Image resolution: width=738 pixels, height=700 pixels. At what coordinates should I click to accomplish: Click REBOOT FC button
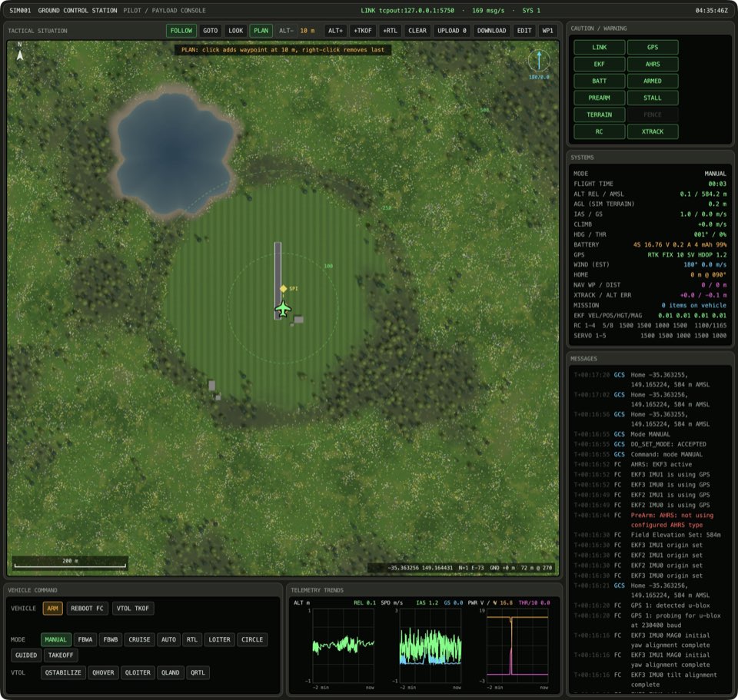pos(87,609)
